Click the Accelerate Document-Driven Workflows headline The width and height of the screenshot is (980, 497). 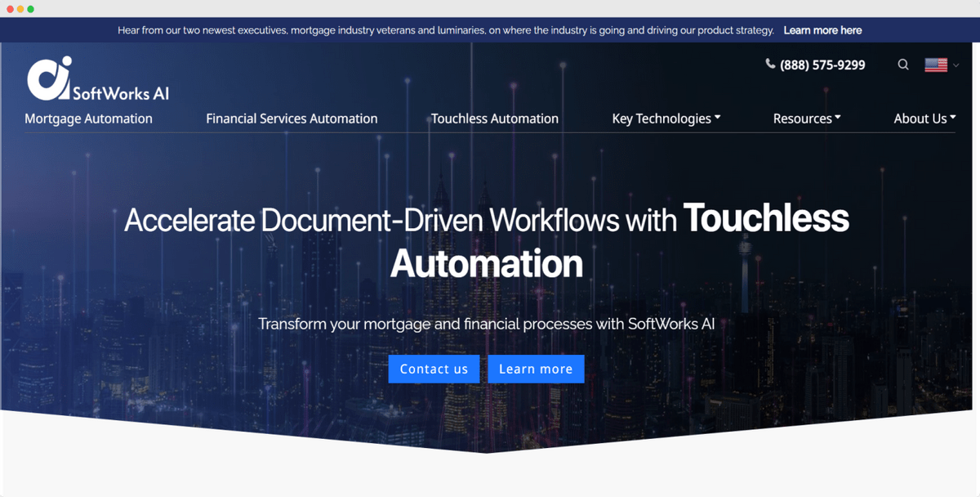(487, 241)
